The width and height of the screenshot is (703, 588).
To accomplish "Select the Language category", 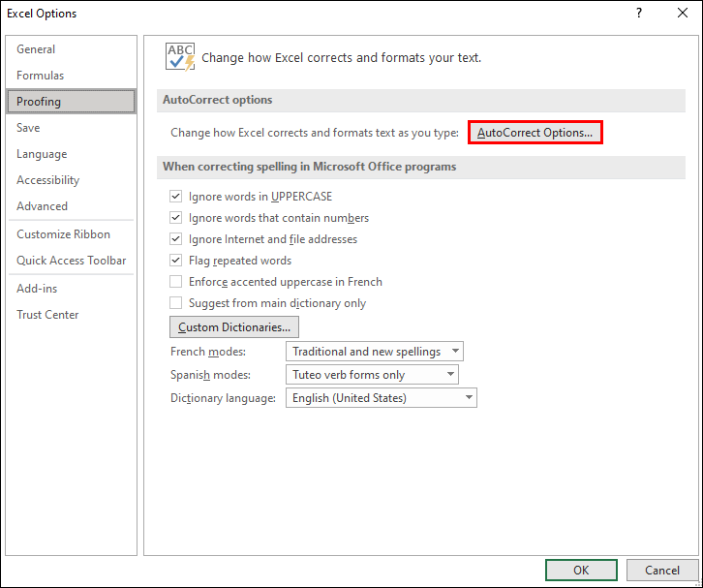I will tap(72, 154).
